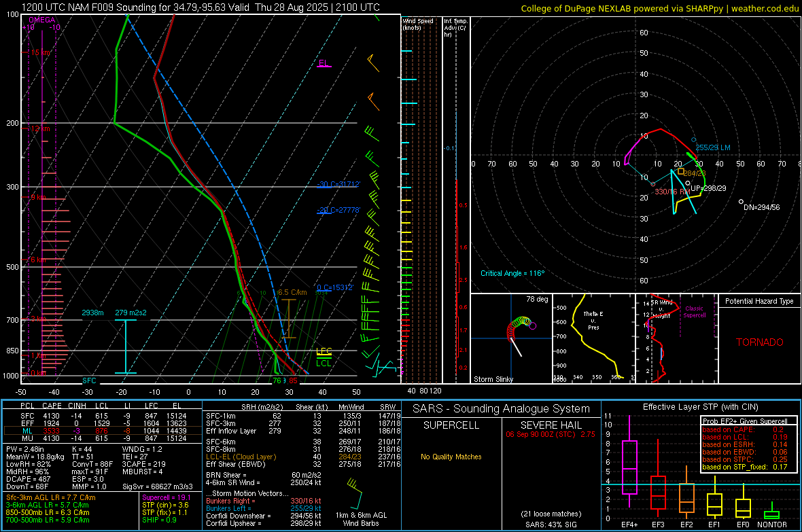Click the (21 loose matches) text

(551, 514)
